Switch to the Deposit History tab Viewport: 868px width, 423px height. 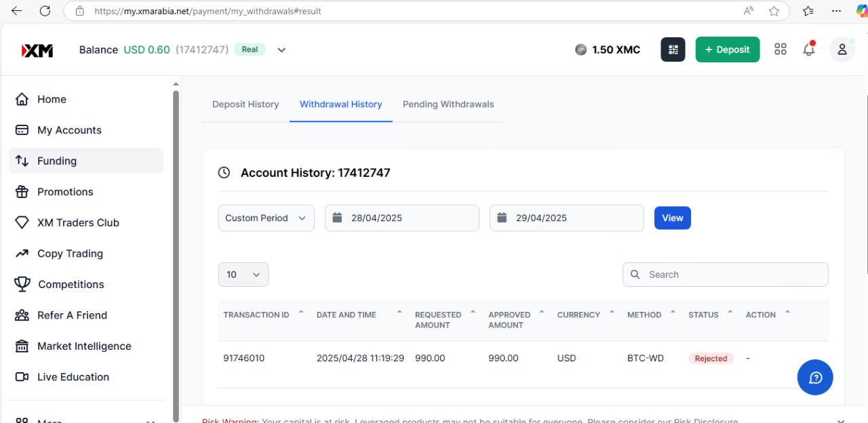click(245, 104)
